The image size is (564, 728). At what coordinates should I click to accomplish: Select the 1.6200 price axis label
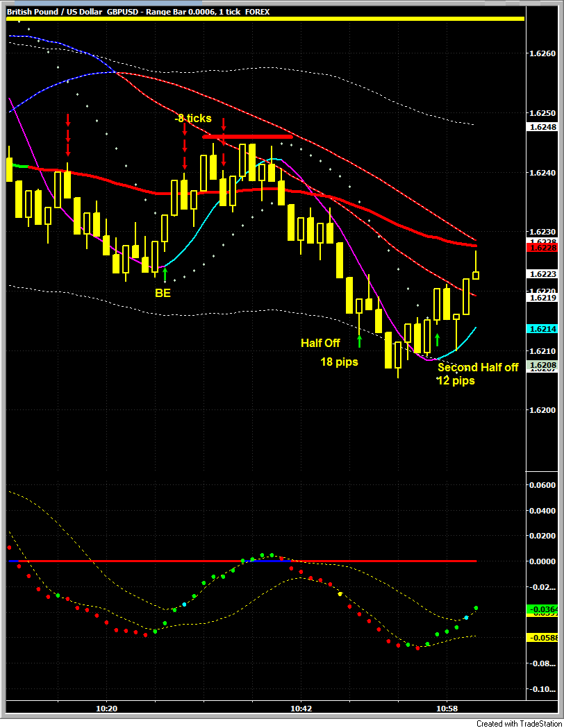(542, 410)
